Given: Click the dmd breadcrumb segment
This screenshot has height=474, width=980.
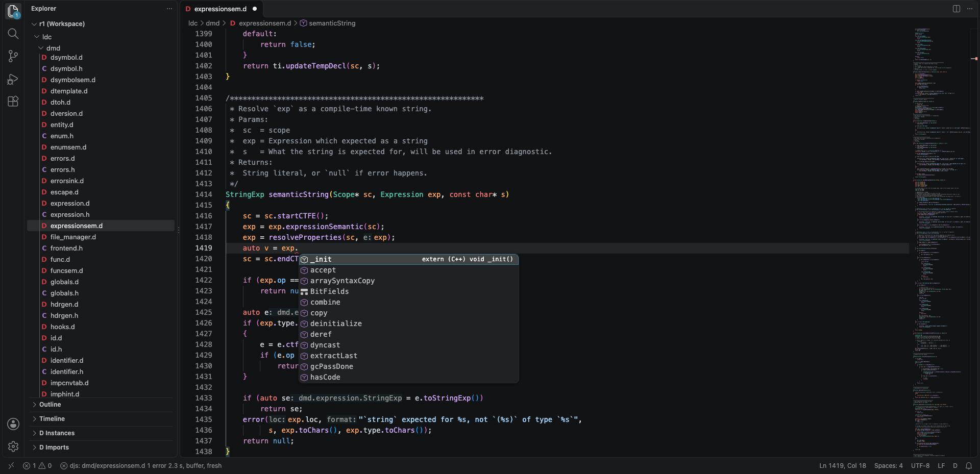Looking at the screenshot, I should pyautogui.click(x=212, y=23).
